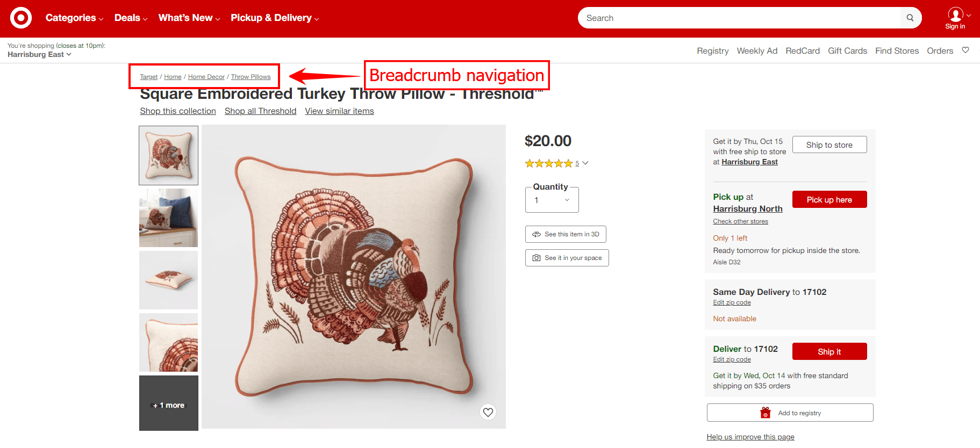Click the search magnifying glass icon

pyautogui.click(x=910, y=18)
